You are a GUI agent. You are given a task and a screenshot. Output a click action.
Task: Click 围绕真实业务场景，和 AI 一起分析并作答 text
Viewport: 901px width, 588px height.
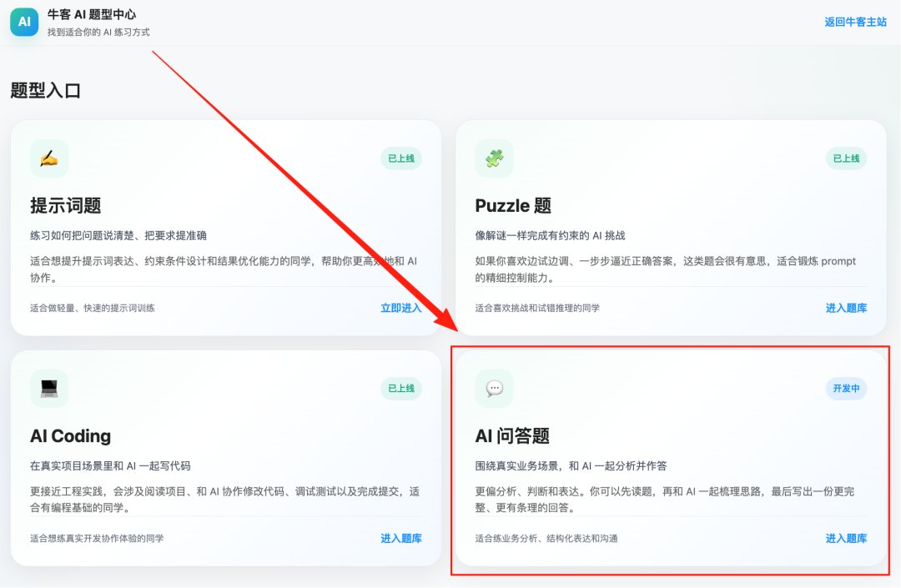pos(571,465)
